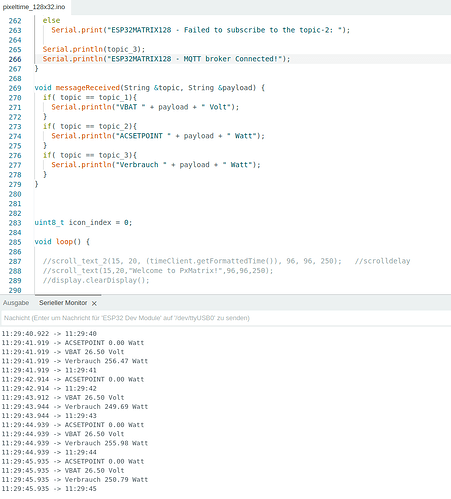451x499 pixels.
Task: Click line number 285 in the gutter
Action: coord(15,242)
